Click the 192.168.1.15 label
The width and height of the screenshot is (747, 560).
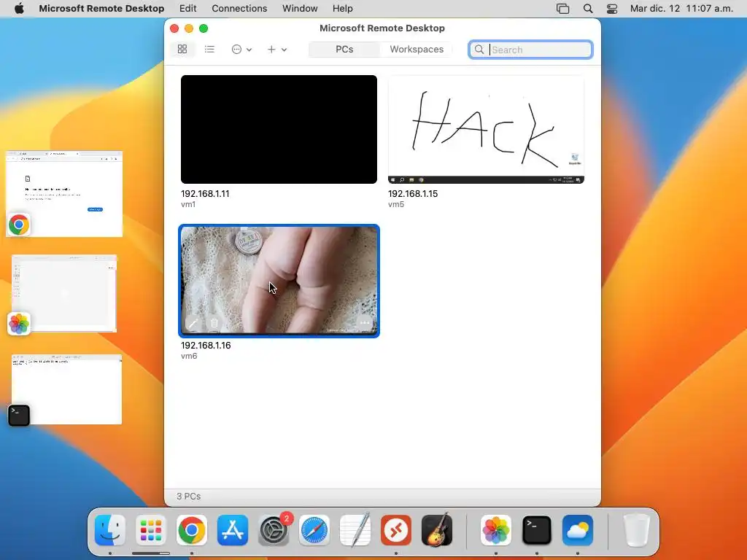pos(413,194)
